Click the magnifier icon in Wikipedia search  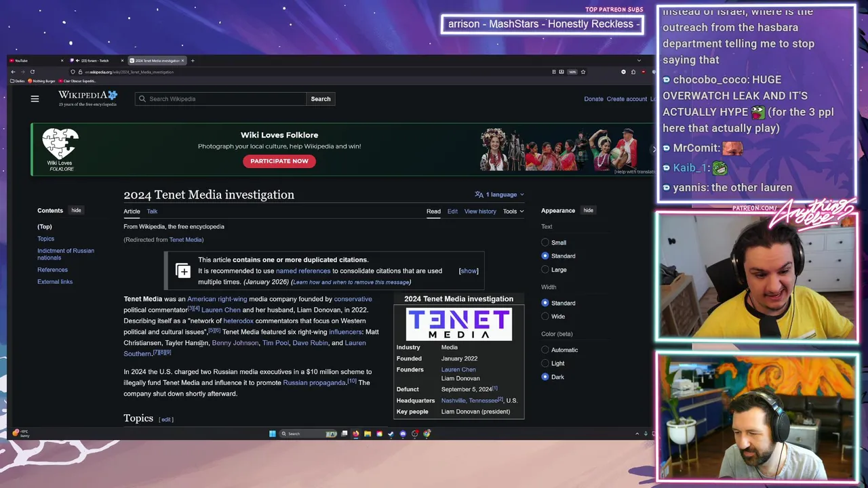pyautogui.click(x=142, y=99)
